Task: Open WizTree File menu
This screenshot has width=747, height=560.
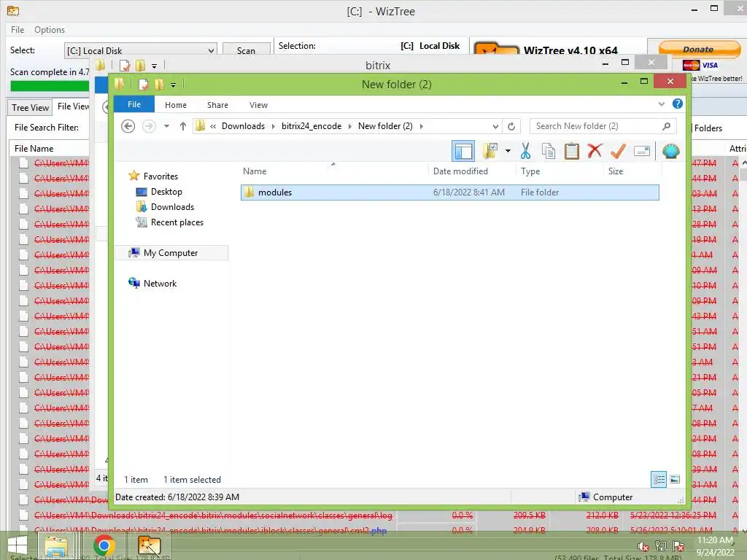Action: pos(18,29)
